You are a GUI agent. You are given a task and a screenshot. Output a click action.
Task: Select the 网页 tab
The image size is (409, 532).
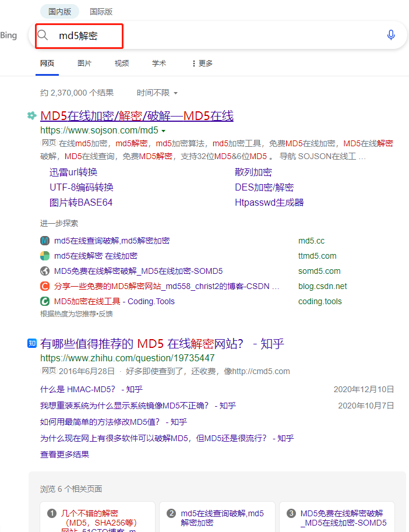click(x=47, y=64)
